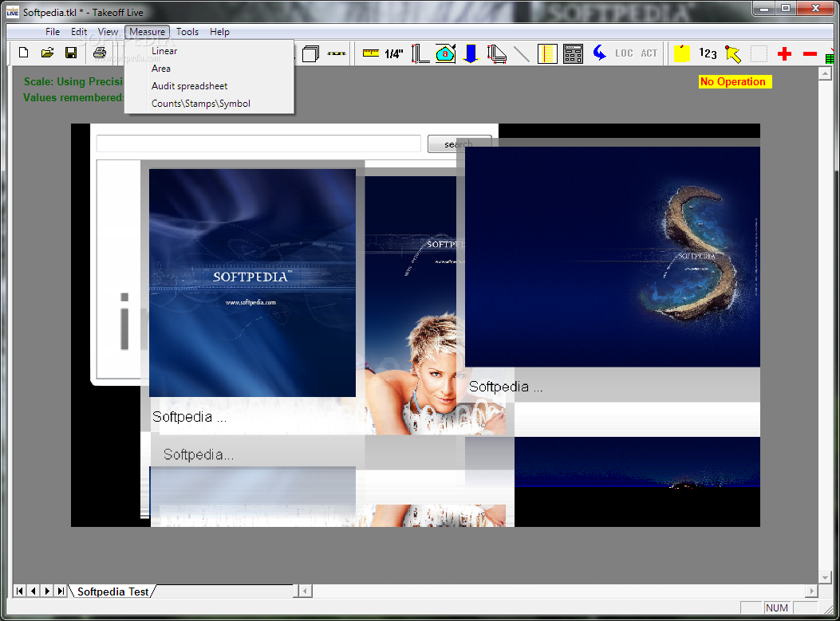This screenshot has width=840, height=621.
Task: Go to the previous sheet tab
Action: (34, 591)
